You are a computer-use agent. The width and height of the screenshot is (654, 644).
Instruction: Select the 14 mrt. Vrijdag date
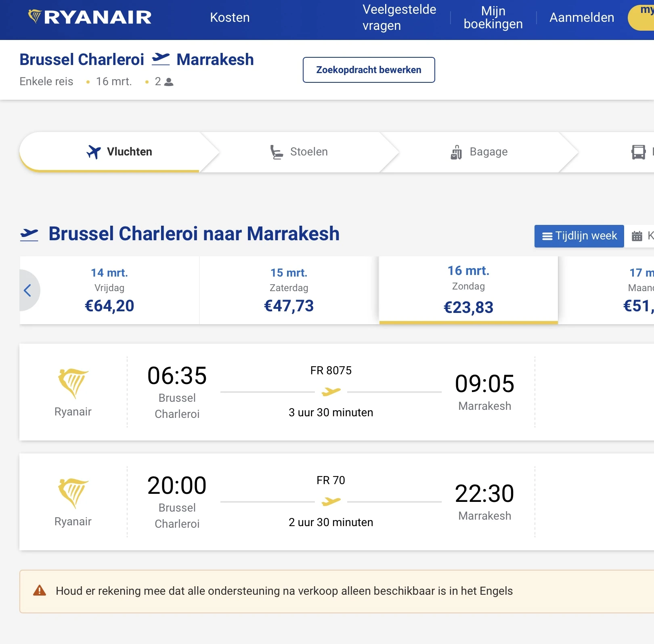point(109,290)
